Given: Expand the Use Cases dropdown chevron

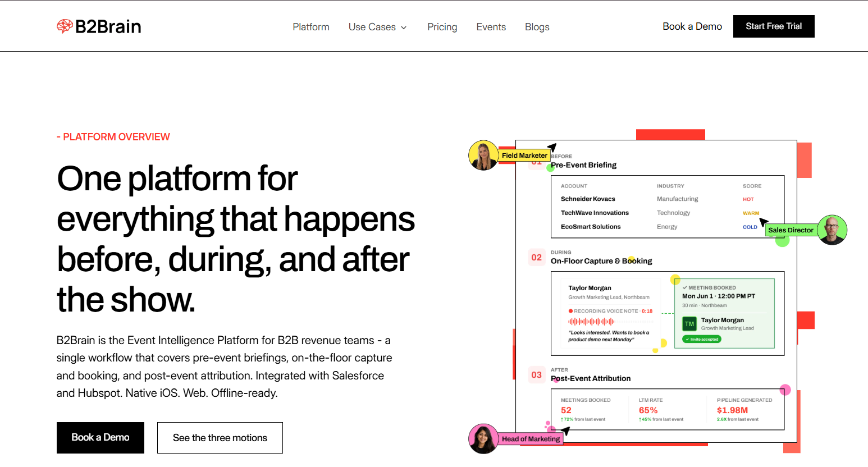Looking at the screenshot, I should point(404,28).
